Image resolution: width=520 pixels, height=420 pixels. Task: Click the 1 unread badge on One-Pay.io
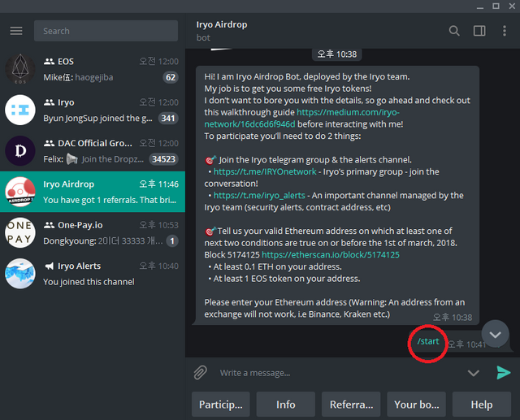tap(172, 241)
